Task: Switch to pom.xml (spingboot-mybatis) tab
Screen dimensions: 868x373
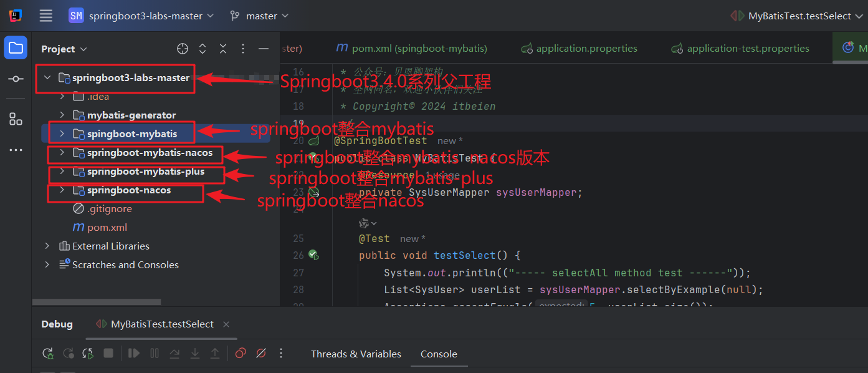Action: pyautogui.click(x=411, y=48)
